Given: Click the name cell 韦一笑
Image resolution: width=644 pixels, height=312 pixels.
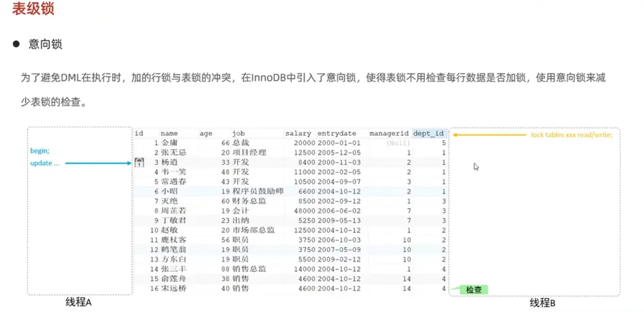Looking at the screenshot, I should 173,172.
